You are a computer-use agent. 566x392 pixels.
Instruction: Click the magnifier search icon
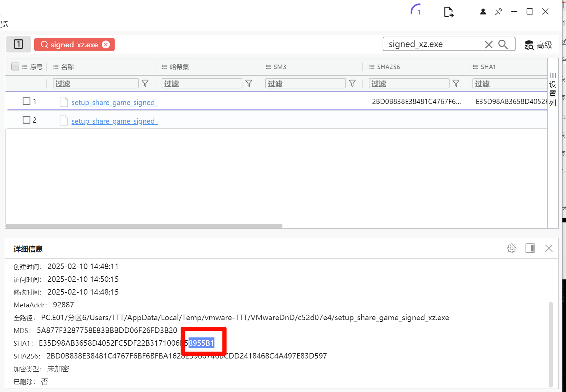pos(503,44)
